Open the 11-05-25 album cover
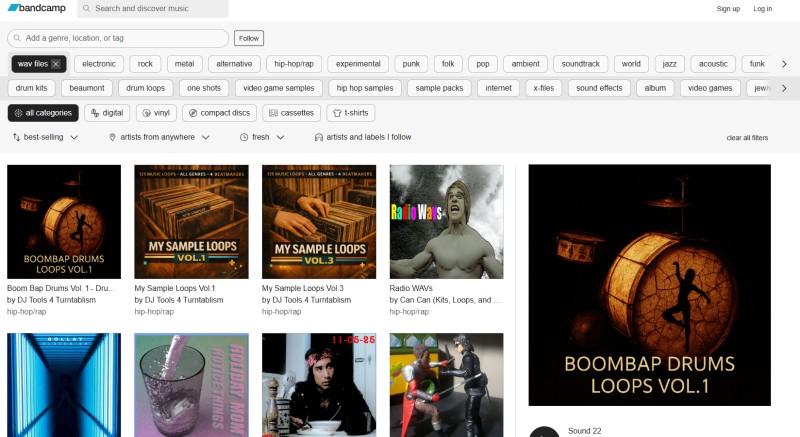 point(319,385)
